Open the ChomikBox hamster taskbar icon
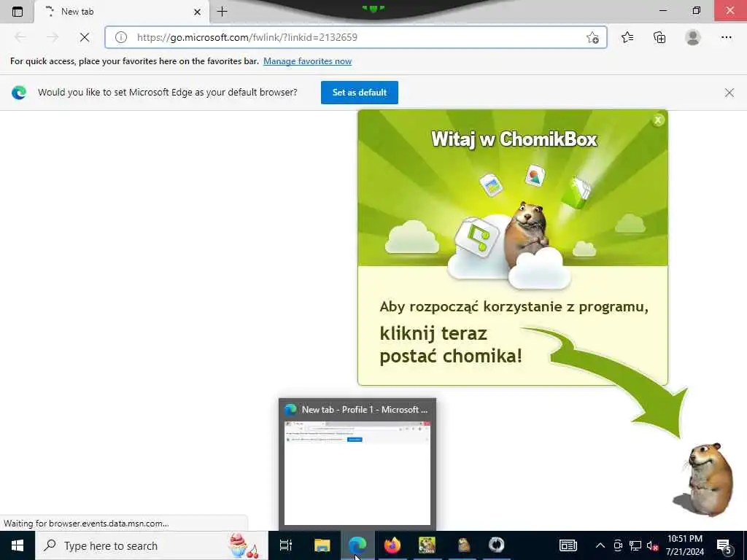 point(462,545)
